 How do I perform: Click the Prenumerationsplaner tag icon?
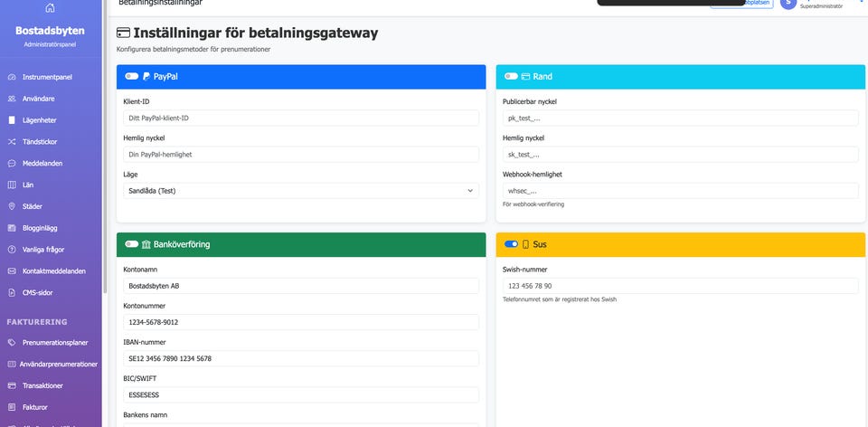point(12,343)
